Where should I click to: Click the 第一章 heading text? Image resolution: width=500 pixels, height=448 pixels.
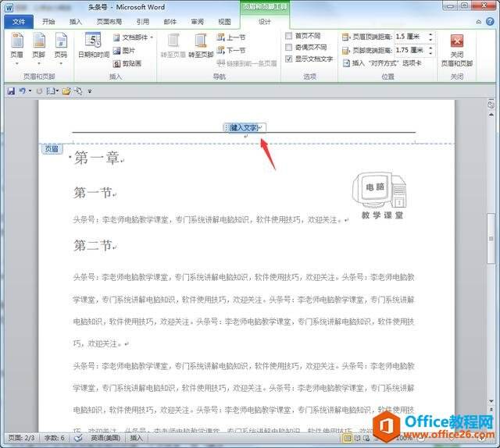[97, 158]
